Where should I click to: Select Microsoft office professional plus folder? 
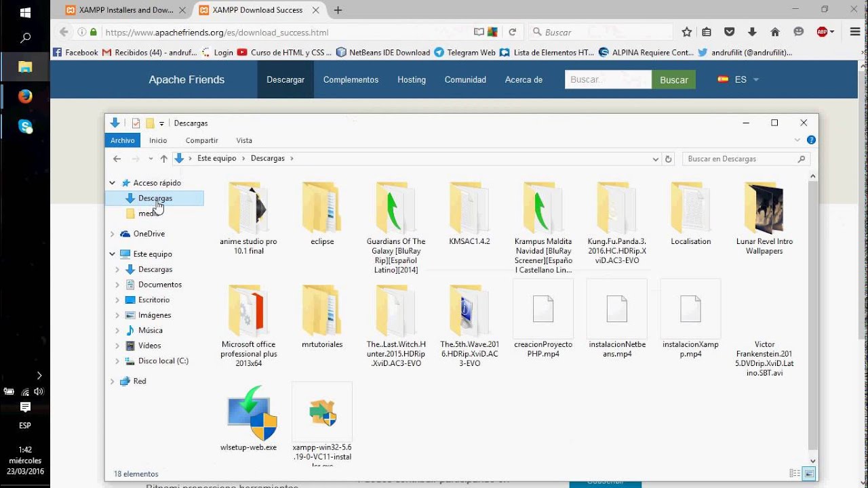[248, 327]
